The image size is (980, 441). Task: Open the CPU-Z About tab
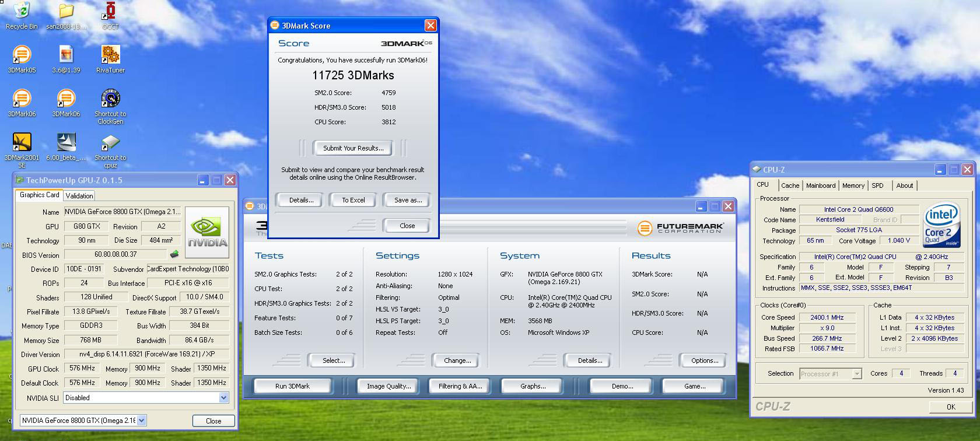[x=905, y=185]
